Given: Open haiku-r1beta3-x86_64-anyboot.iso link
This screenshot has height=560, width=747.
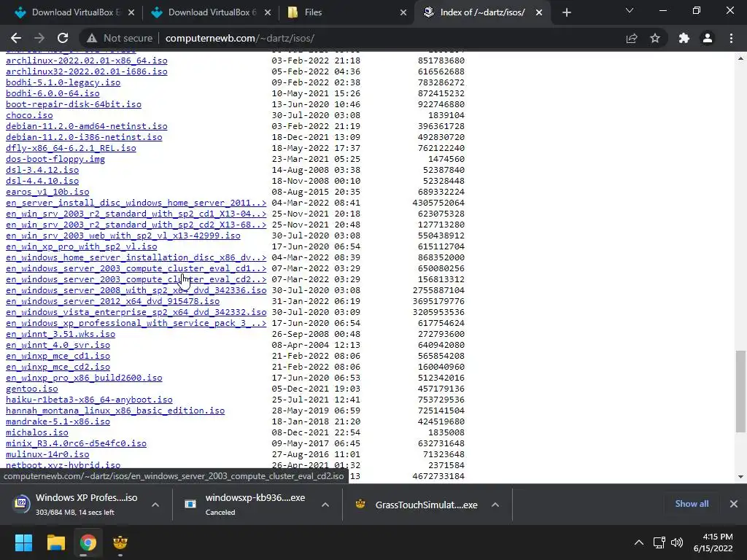Looking at the screenshot, I should point(89,400).
